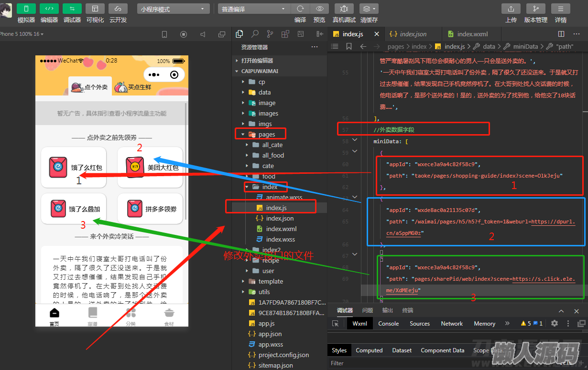Click the 预览 eye icon
Screen dimensions: 588x370
(x=319, y=9)
